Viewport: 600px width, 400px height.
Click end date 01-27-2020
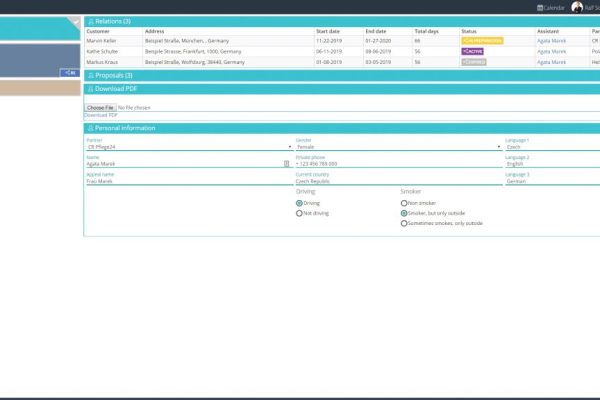click(378, 41)
